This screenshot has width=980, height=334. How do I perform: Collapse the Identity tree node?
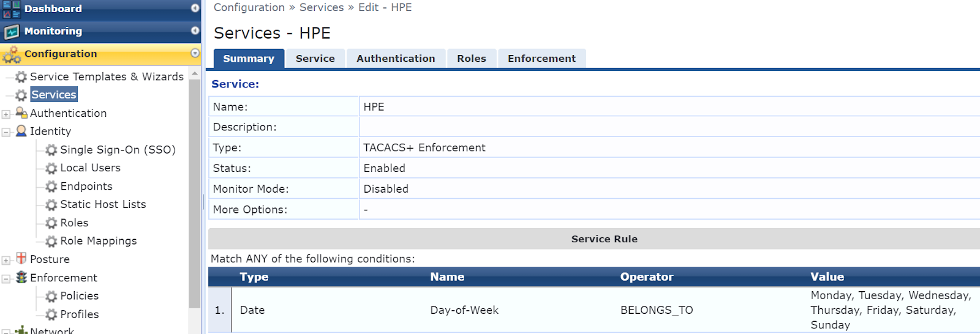pyautogui.click(x=6, y=132)
